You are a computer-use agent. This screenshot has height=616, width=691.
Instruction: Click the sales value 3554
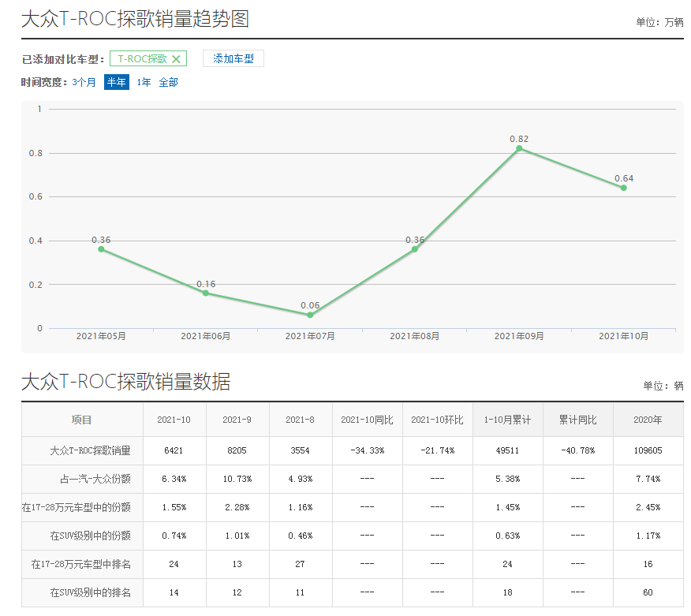(x=300, y=451)
